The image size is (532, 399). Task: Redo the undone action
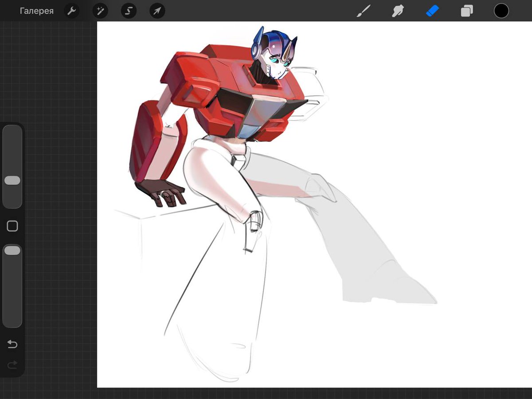pos(12,365)
